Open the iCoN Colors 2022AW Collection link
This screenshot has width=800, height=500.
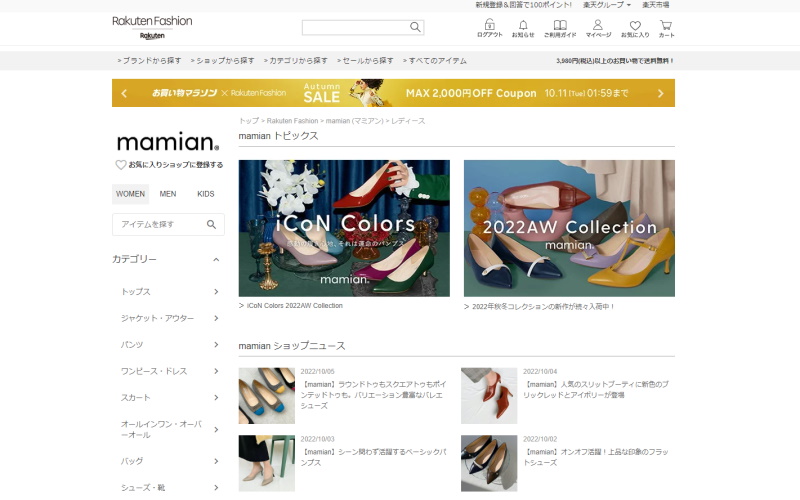click(x=294, y=306)
